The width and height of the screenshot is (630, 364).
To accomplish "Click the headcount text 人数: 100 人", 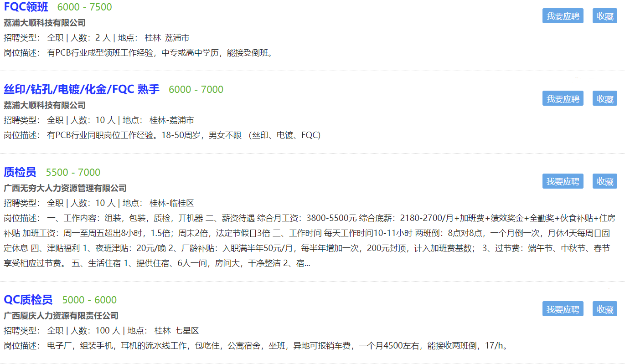I will (x=95, y=331).
